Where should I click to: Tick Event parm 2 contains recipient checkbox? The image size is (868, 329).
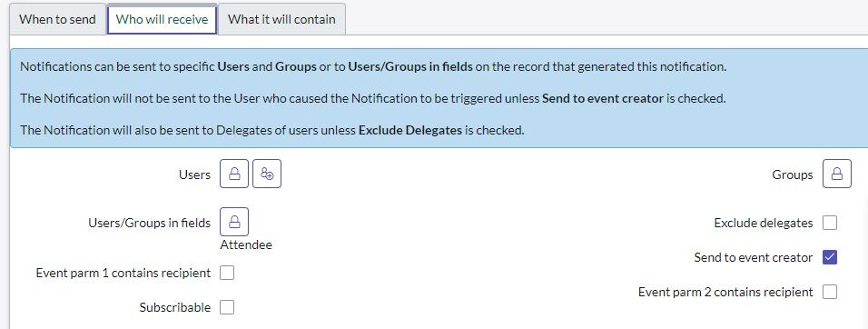[830, 292]
